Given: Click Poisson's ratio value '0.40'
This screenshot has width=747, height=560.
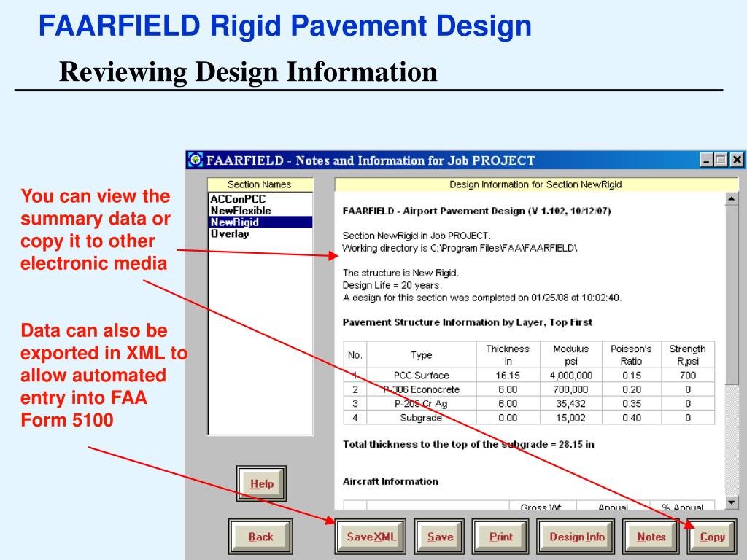Looking at the screenshot, I should pos(632,418).
